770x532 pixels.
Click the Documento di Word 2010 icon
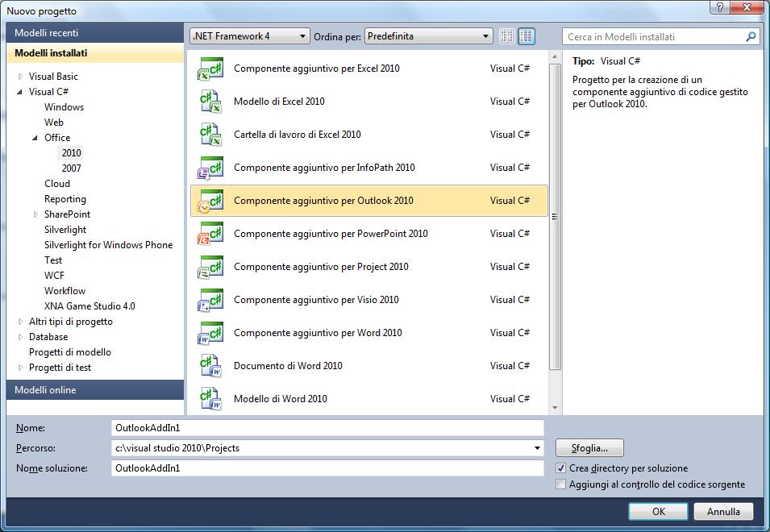(x=210, y=366)
